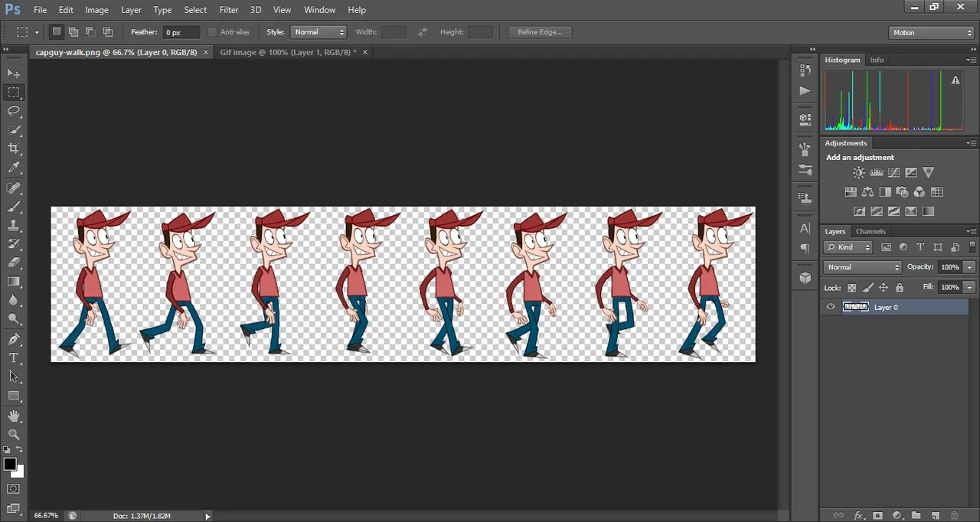The height and width of the screenshot is (522, 980).
Task: Open the Filter menu
Action: coord(229,10)
